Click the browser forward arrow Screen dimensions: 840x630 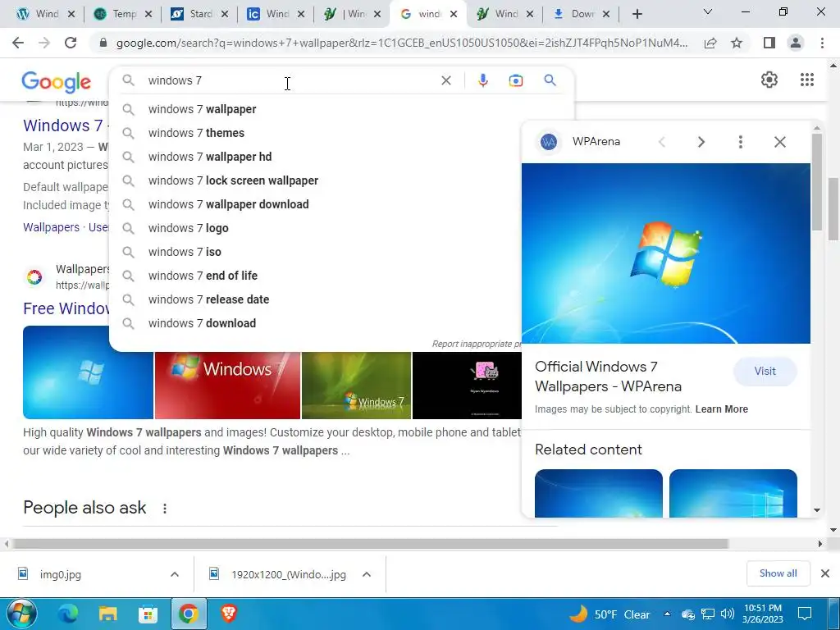tap(44, 43)
